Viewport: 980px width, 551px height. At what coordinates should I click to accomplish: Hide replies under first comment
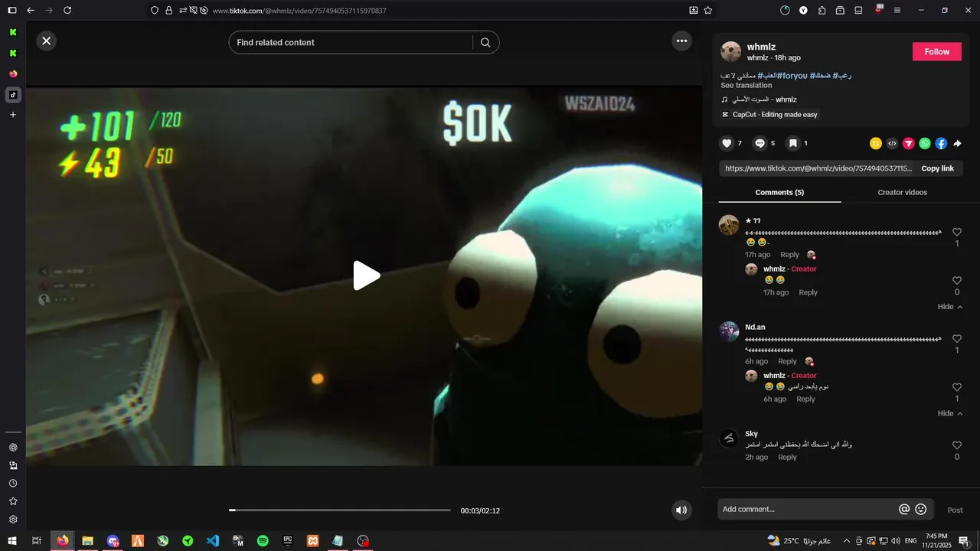pyautogui.click(x=950, y=307)
